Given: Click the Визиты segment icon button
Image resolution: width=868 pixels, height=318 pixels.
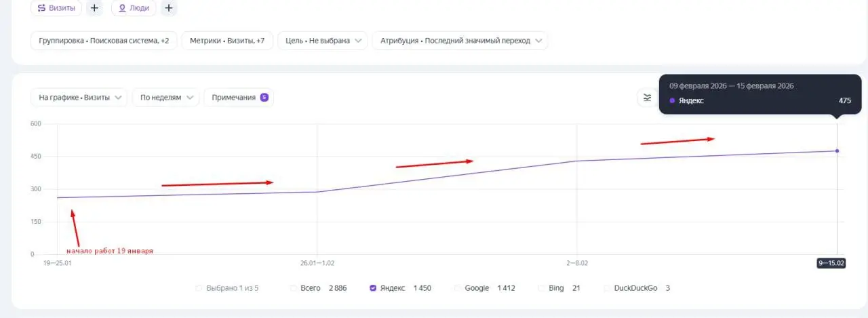Looking at the screenshot, I should [56, 8].
